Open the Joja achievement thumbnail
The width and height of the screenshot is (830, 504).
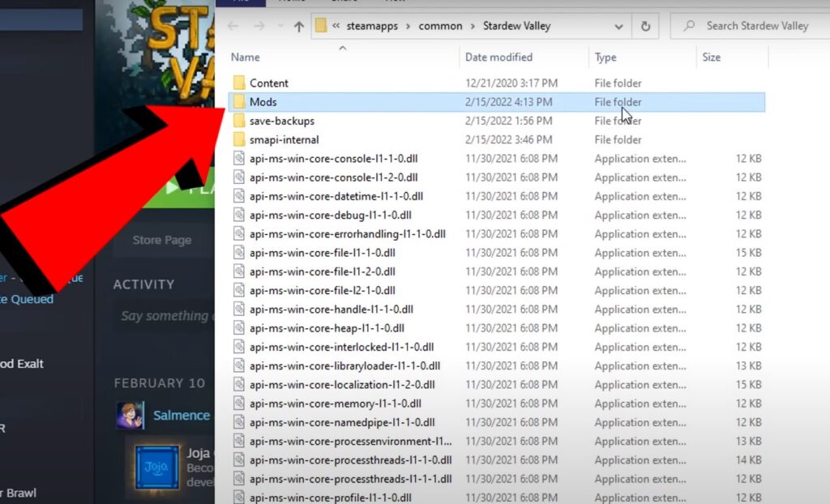[x=156, y=468]
